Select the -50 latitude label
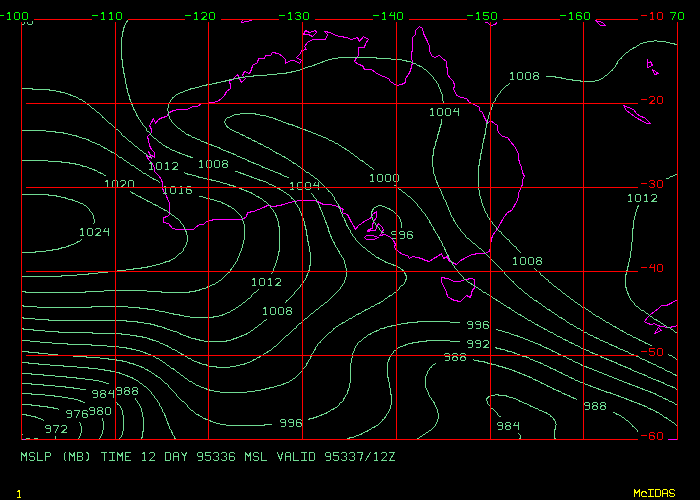 [655, 352]
